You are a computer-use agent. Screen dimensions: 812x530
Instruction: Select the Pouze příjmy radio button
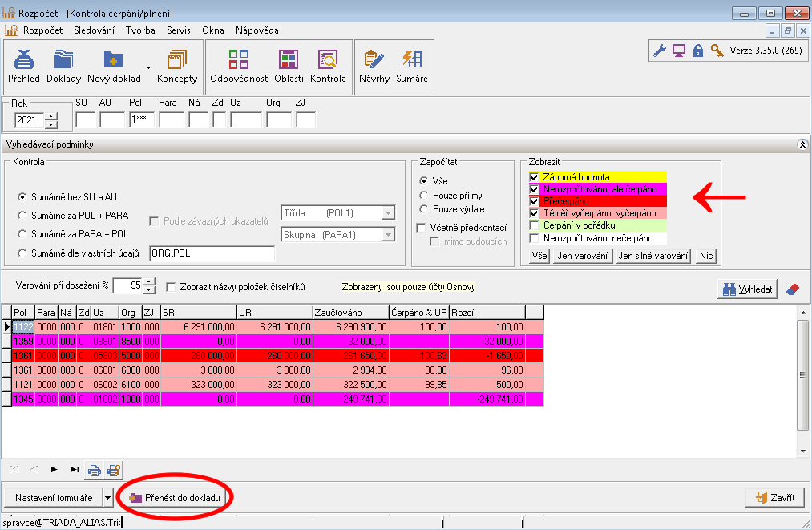pyautogui.click(x=424, y=196)
